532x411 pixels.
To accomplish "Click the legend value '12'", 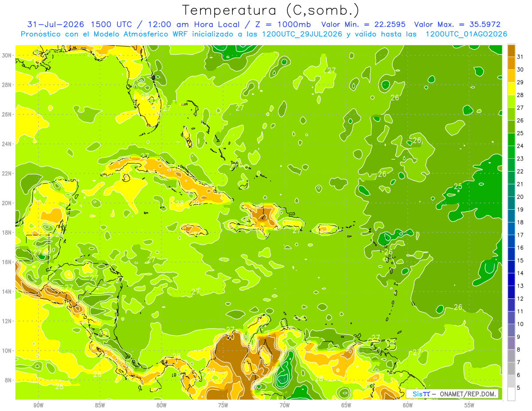I will point(520,298).
